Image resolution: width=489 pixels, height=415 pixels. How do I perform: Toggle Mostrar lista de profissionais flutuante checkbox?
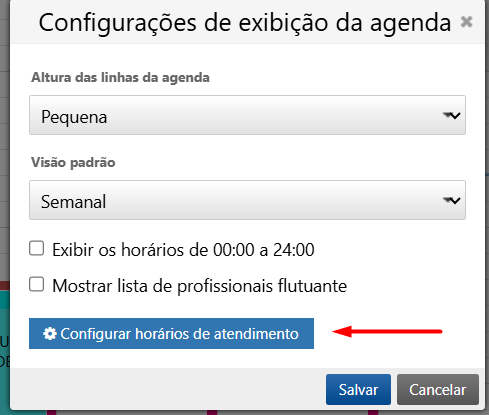[36, 284]
